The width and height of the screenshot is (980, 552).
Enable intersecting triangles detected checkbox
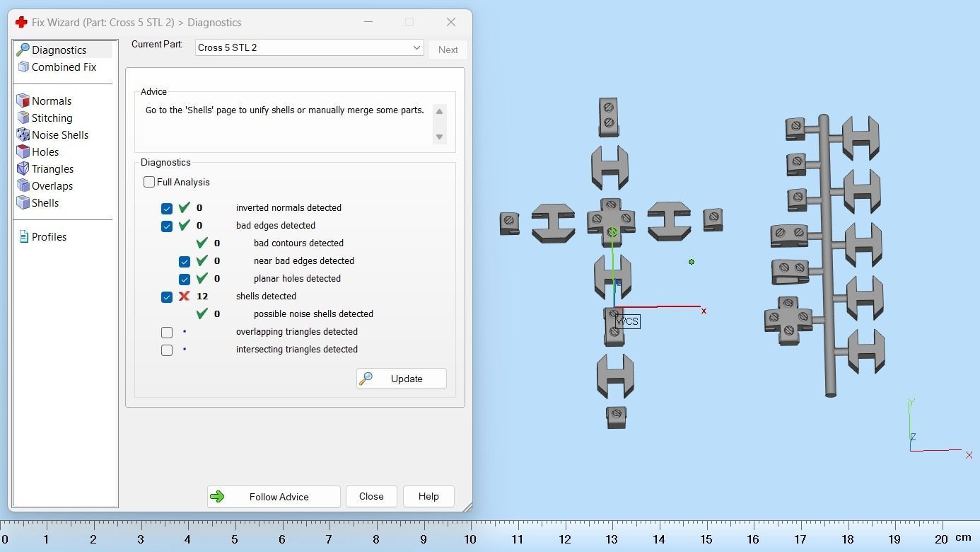point(167,350)
